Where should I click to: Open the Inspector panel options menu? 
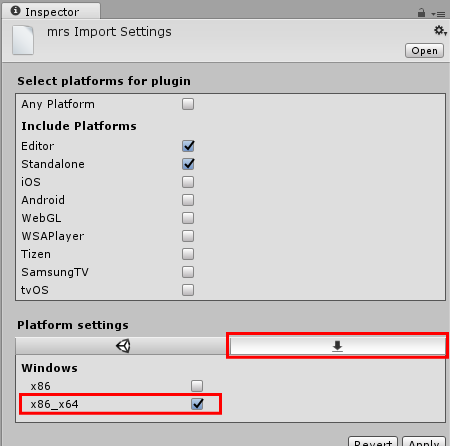438,14
